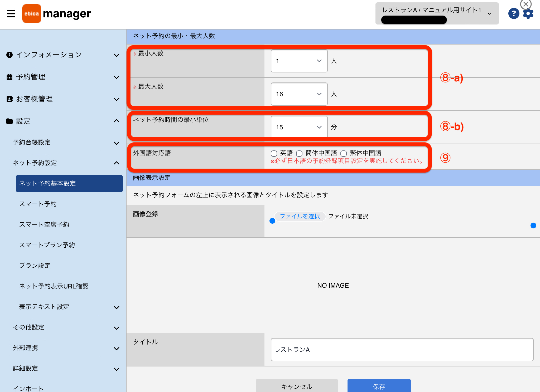
Task: Click the その他設定 sidebar label
Action: [28, 327]
